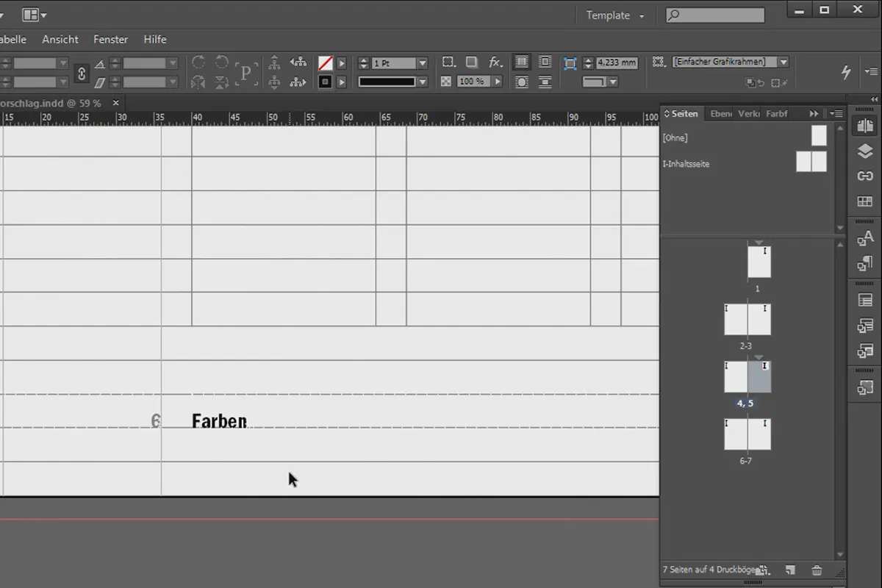Click the flip horizontal icon

(x=198, y=82)
